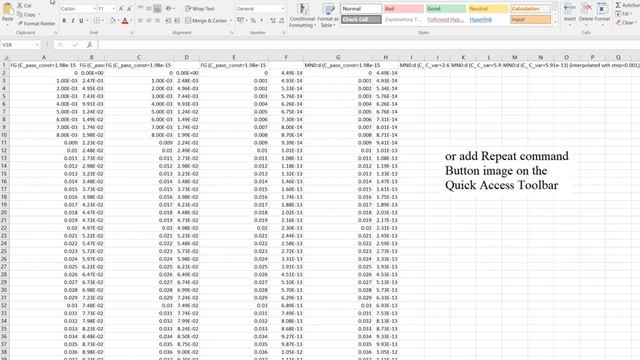Apply the Input cell style
Viewport: 640px width, 360px height.
point(530,19)
